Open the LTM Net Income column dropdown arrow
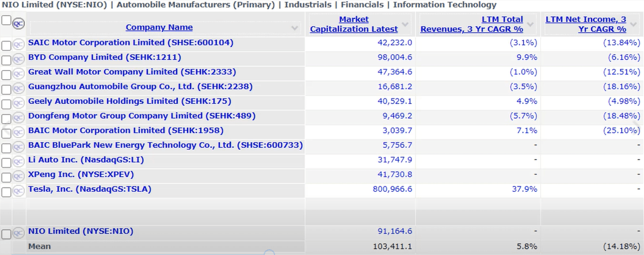644x255 pixels. (634, 25)
